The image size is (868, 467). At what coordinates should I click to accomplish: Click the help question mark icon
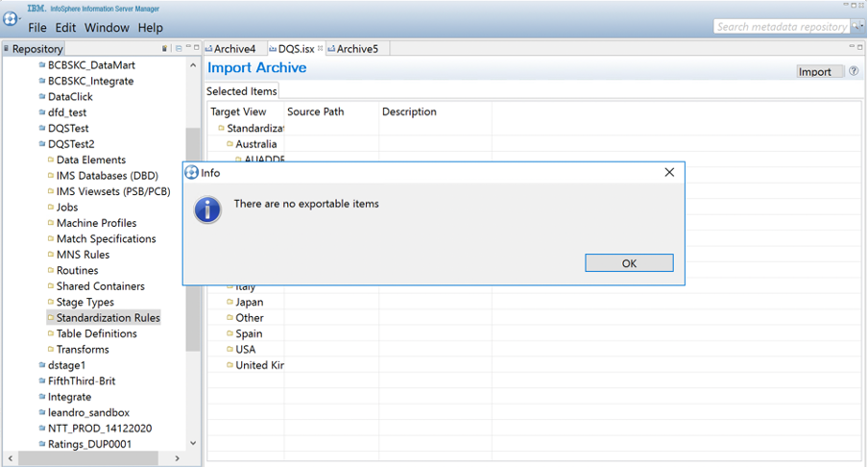point(854,71)
